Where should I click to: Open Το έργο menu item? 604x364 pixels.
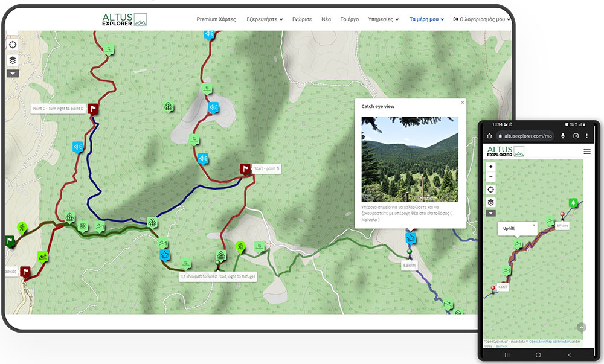pyautogui.click(x=349, y=19)
